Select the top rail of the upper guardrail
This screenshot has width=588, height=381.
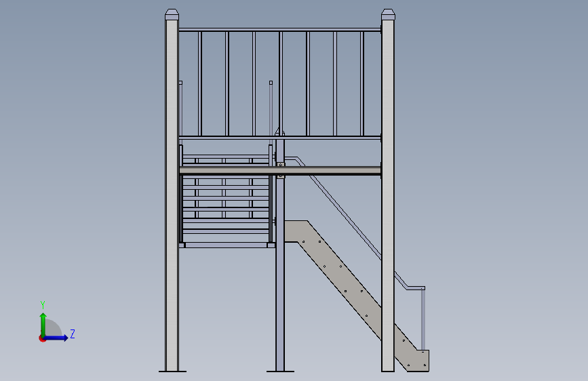(280, 29)
